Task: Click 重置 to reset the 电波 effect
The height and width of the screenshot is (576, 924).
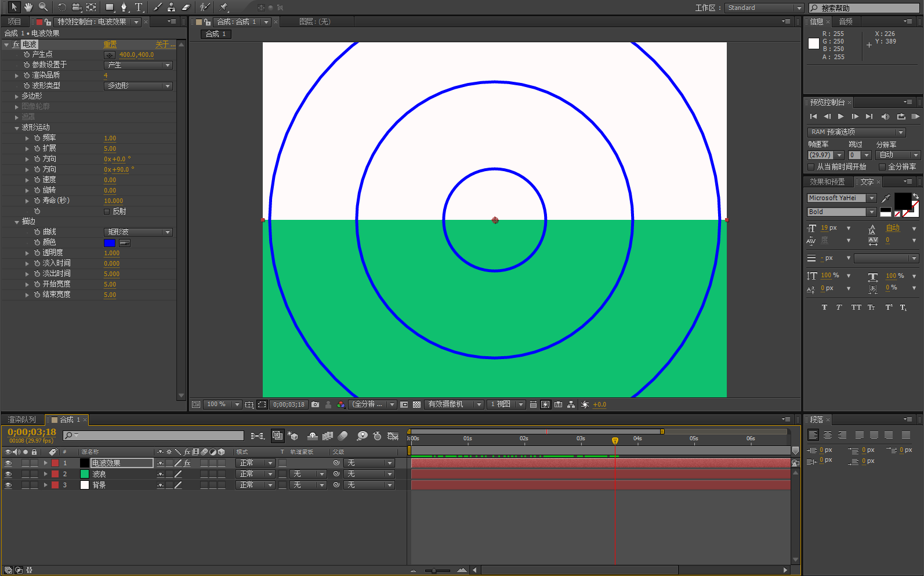Action: tap(110, 45)
